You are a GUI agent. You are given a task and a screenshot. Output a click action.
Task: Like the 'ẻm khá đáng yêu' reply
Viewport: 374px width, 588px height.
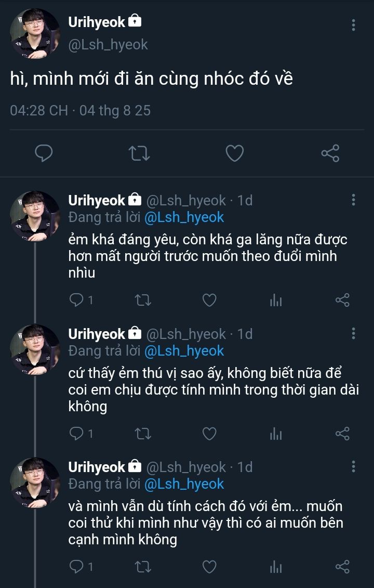209,300
